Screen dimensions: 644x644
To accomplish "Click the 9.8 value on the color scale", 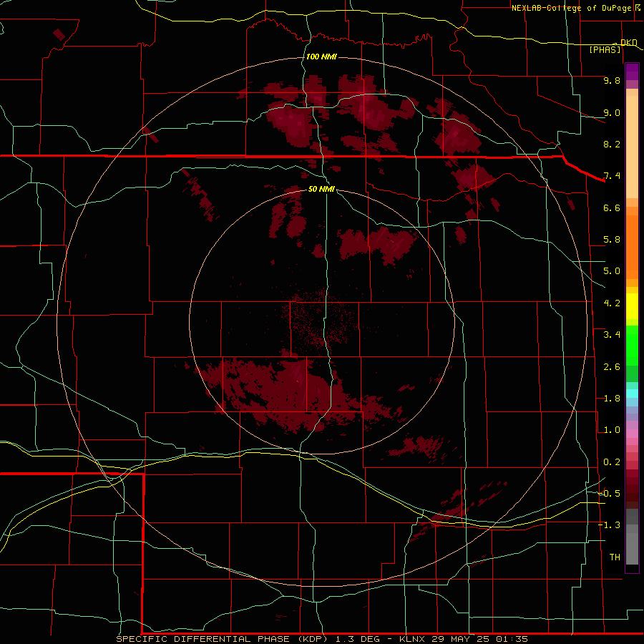I will click(x=612, y=80).
